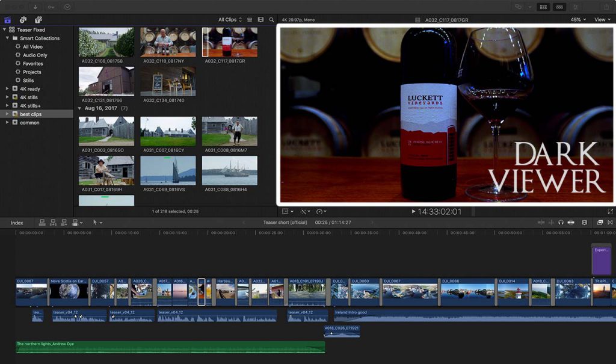
Task: Select clip thumbnail A032_C131_081766
Action: [106, 81]
